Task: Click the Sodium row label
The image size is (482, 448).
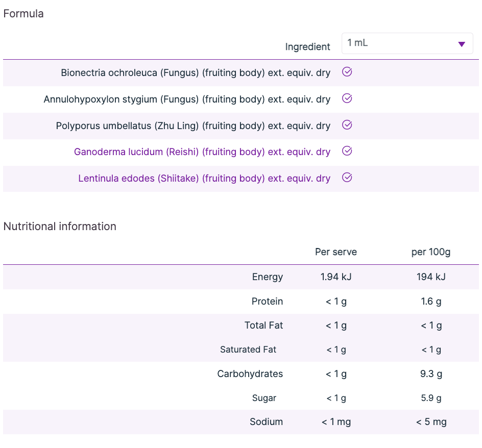Action: pyautogui.click(x=266, y=422)
